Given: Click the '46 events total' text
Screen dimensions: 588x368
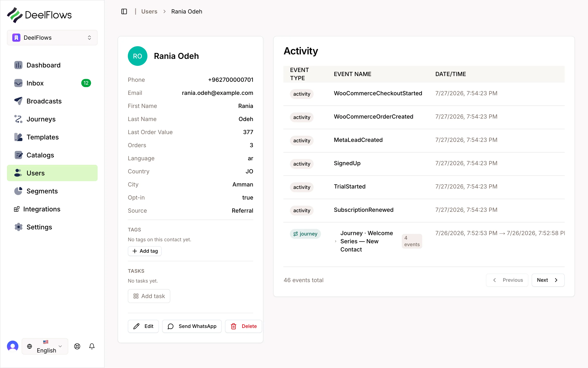Looking at the screenshot, I should 303,280.
